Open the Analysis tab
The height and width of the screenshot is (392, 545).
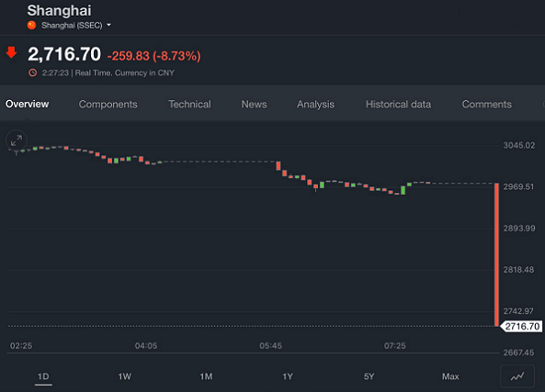315,104
